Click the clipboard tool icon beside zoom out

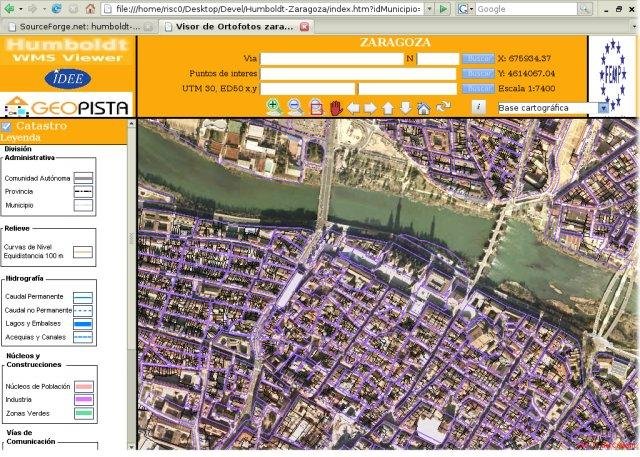[316, 108]
